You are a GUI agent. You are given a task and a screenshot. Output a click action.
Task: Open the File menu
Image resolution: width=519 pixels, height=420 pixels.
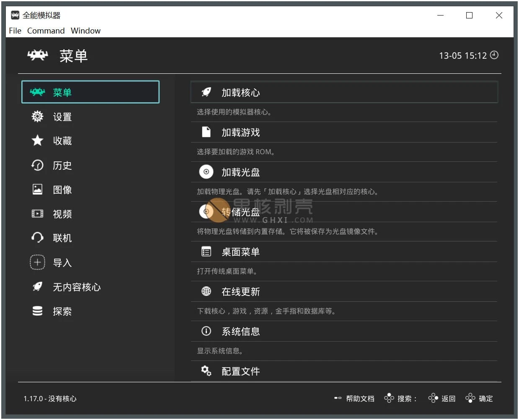click(x=15, y=31)
